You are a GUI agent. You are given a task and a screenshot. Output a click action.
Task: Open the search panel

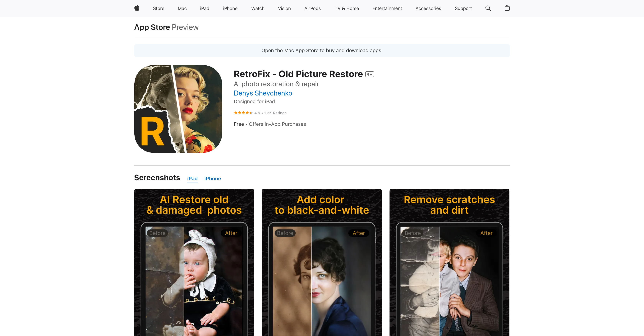coord(488,8)
